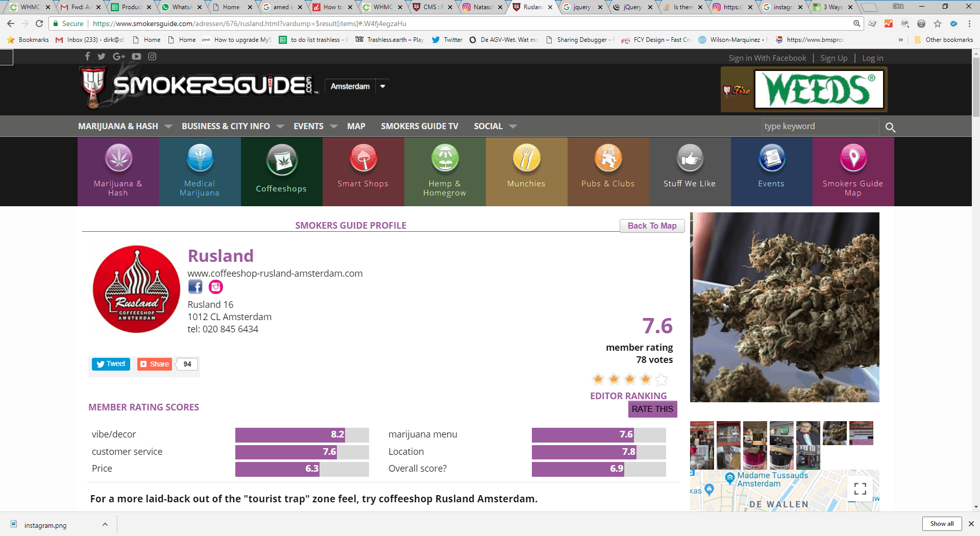The height and width of the screenshot is (536, 980).
Task: Click the red Share button
Action: pyautogui.click(x=154, y=364)
